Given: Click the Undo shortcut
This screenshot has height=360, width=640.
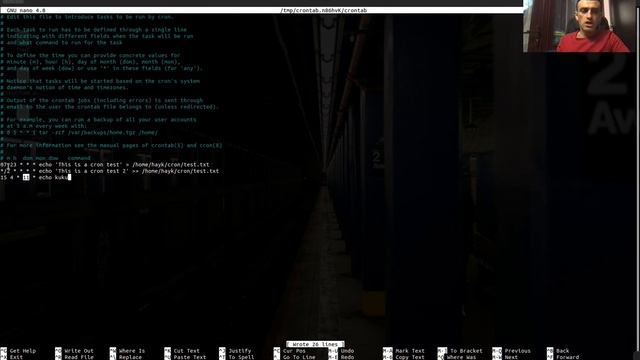Looking at the screenshot, I should point(342,351).
